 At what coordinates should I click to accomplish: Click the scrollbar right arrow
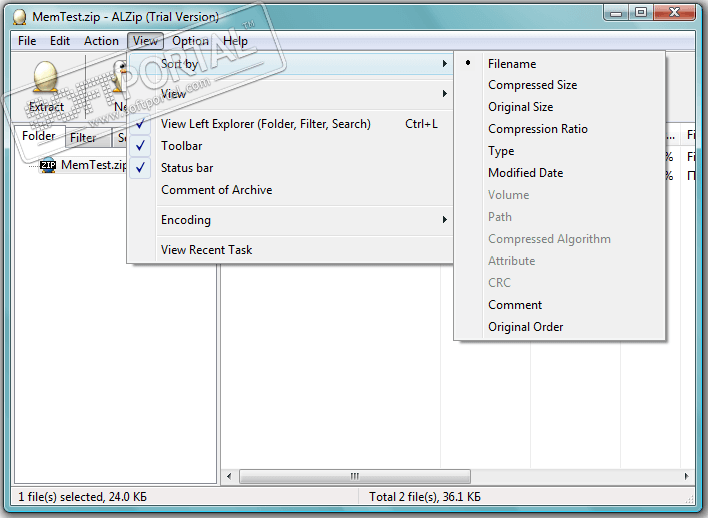686,476
